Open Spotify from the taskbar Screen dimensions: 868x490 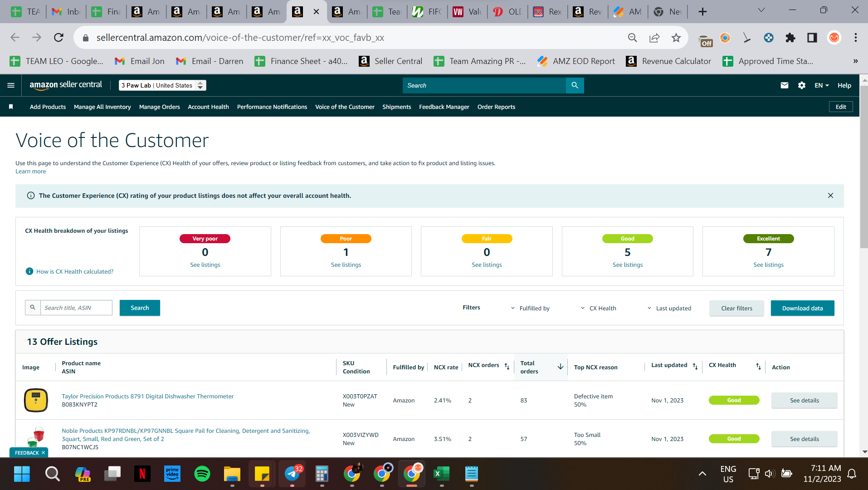[202, 474]
